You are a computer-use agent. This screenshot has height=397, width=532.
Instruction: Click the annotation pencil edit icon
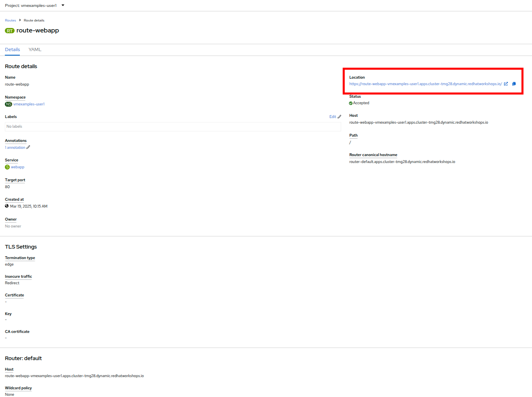tap(28, 148)
